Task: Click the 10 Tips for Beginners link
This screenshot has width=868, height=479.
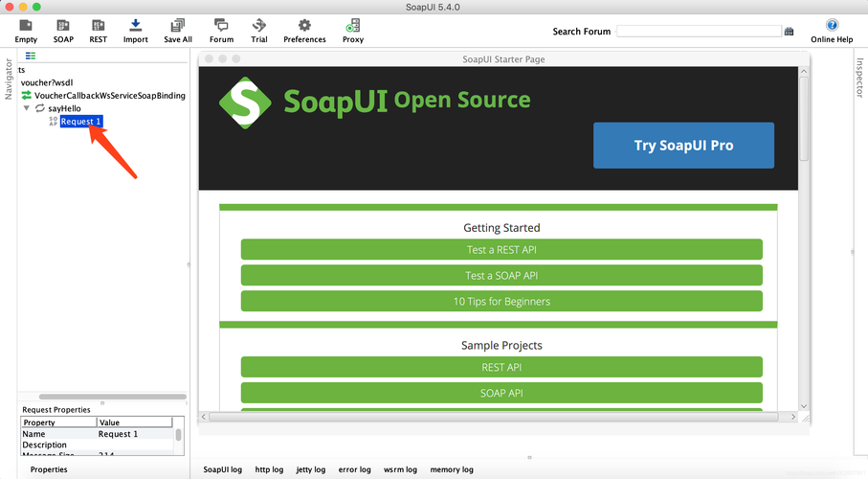Action: click(x=501, y=302)
